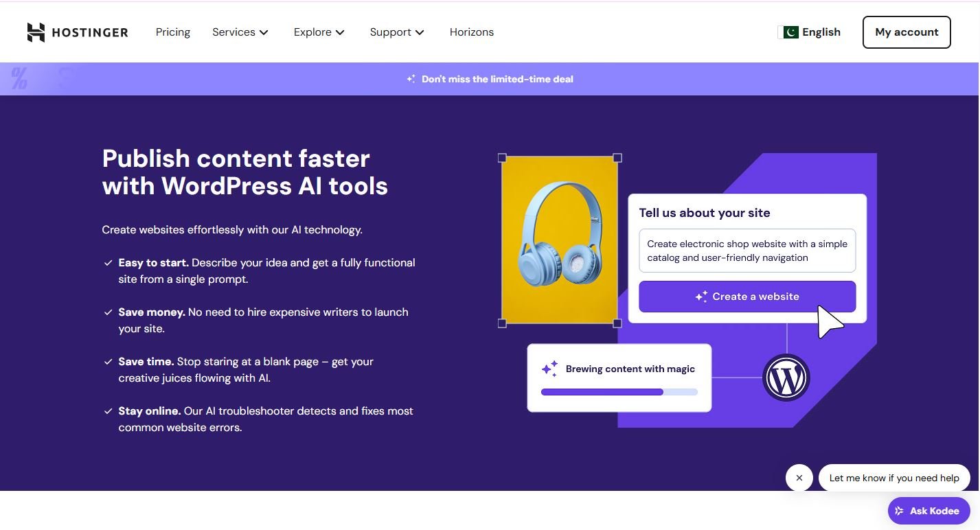The image size is (980, 530).
Task: Click the Brewing content progress bar
Action: pos(619,392)
